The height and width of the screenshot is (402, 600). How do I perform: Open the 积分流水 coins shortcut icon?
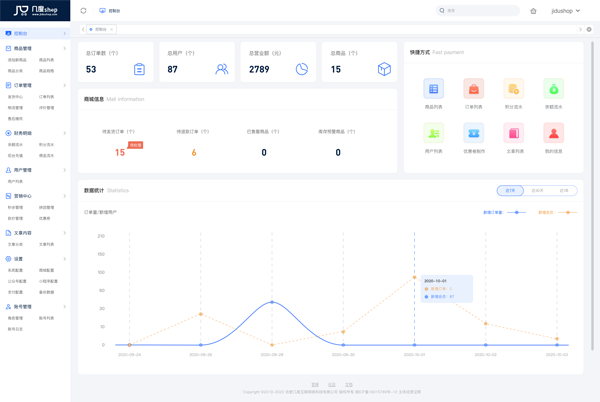coord(514,89)
